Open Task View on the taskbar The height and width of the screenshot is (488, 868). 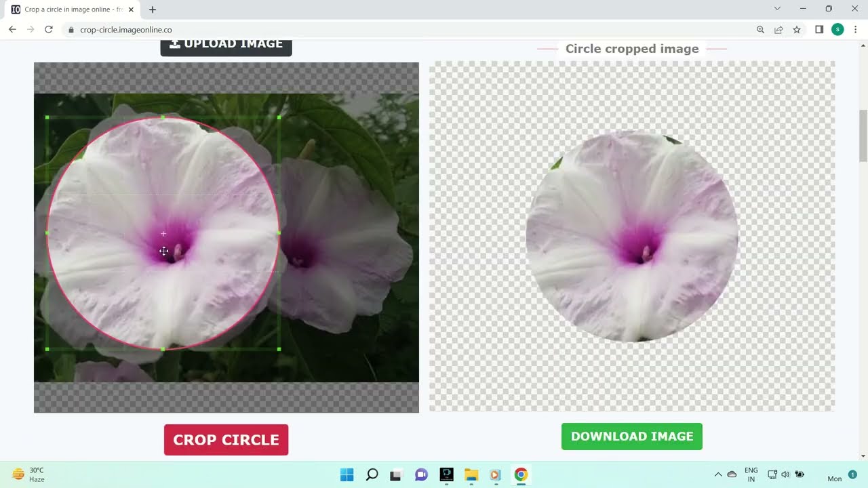coord(395,475)
